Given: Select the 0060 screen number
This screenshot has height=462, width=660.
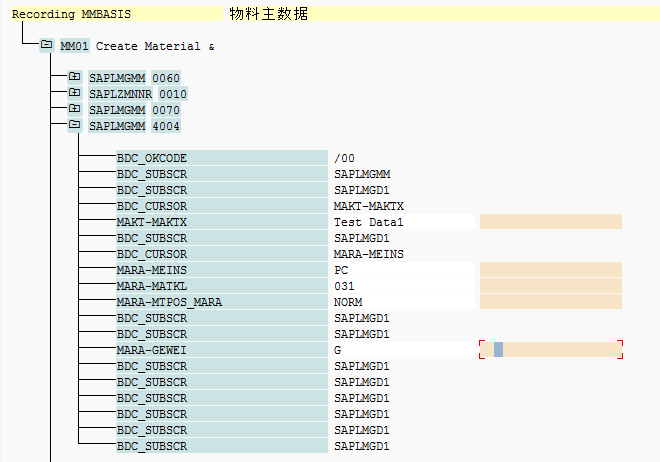Looking at the screenshot, I should [x=166, y=78].
